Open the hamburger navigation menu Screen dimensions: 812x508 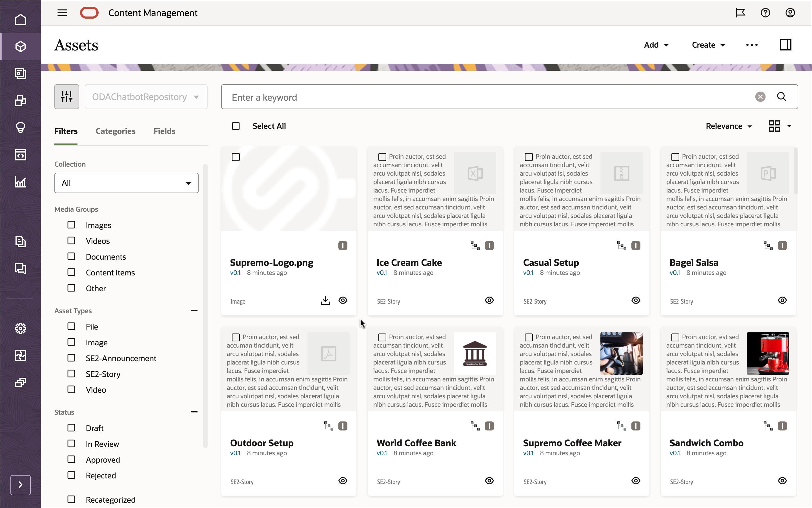click(x=62, y=13)
